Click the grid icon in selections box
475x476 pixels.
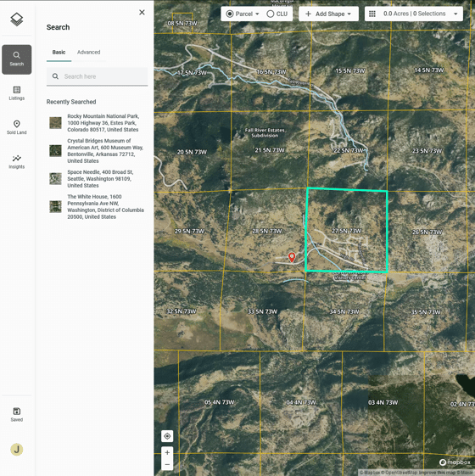[372, 14]
